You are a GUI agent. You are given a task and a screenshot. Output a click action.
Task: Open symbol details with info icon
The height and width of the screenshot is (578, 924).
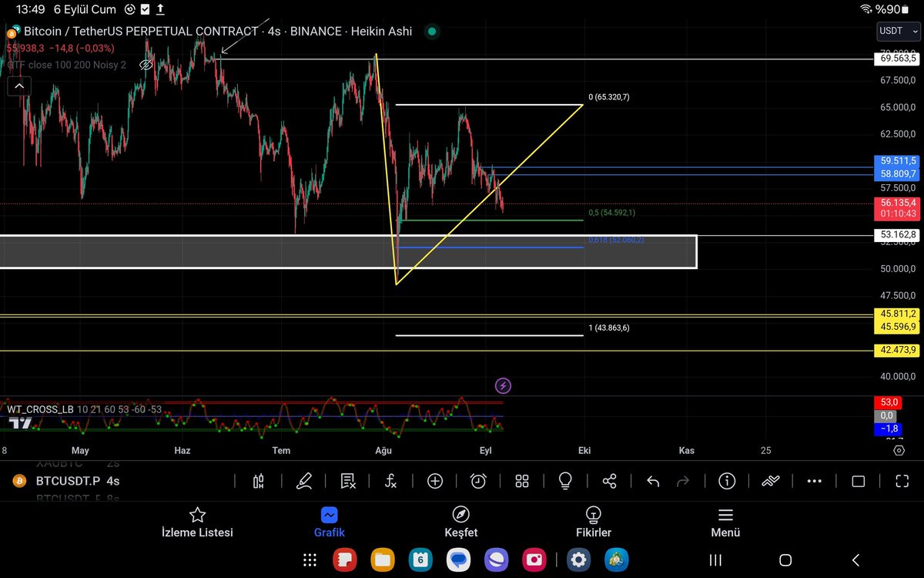[726, 481]
